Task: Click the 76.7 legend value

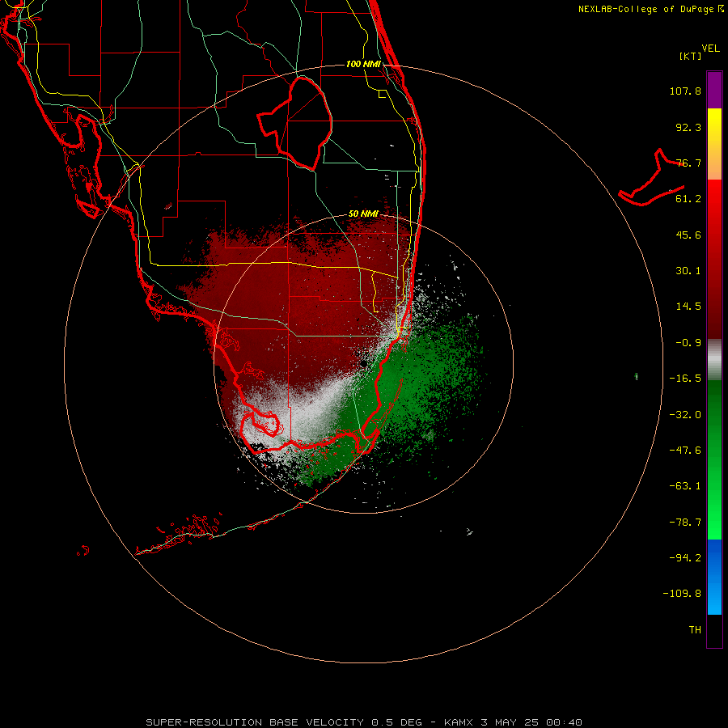Action: [x=688, y=163]
